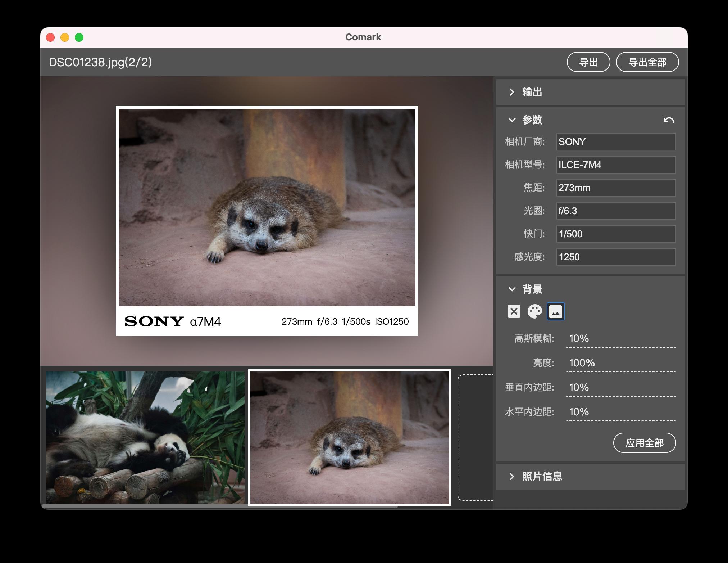The width and height of the screenshot is (728, 563).
Task: Edit the 感光度 field 1250
Action: pos(616,257)
